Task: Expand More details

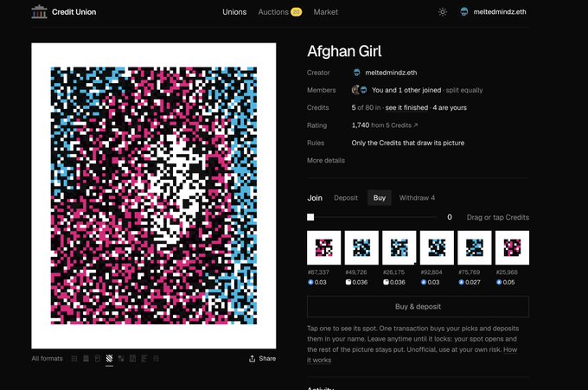Action: (x=325, y=160)
